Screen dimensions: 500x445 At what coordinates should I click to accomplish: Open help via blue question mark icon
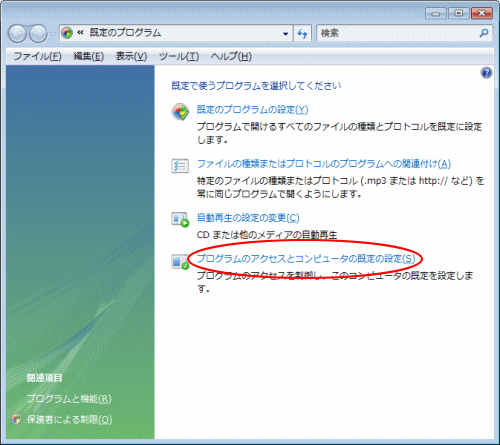click(x=486, y=73)
